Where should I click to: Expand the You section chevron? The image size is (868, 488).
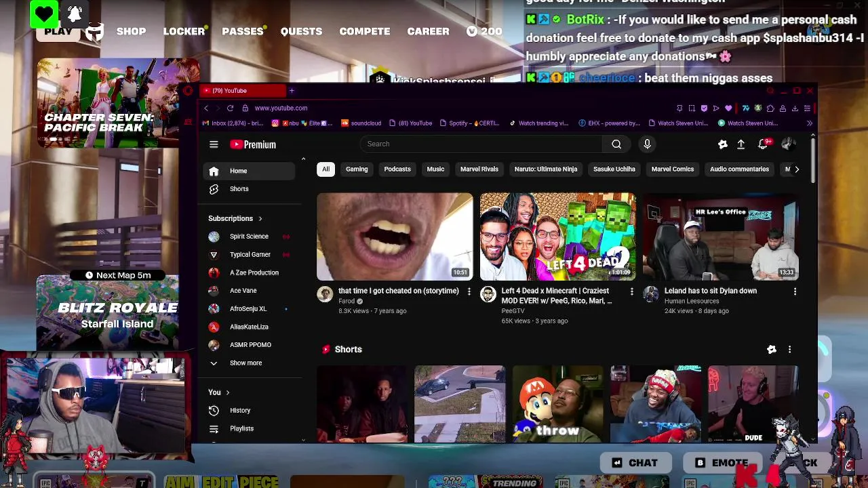227,392
